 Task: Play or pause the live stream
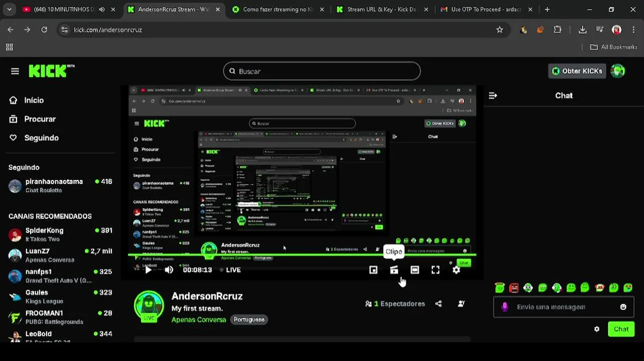point(148,270)
